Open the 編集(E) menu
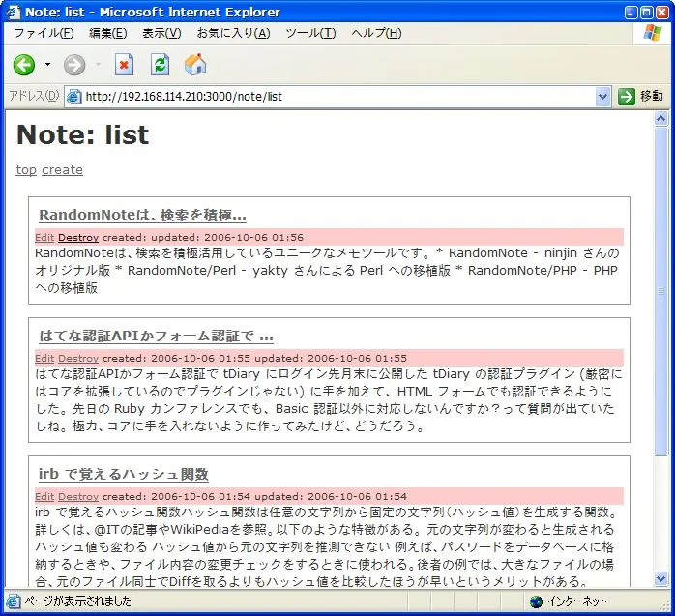 coord(108,33)
